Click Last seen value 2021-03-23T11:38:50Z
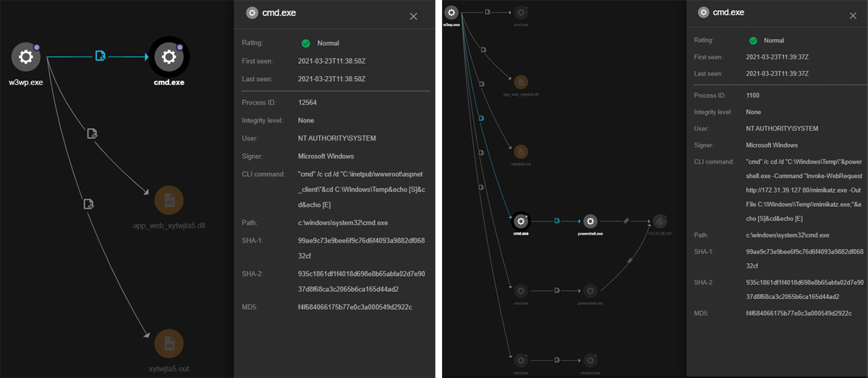 click(332, 79)
